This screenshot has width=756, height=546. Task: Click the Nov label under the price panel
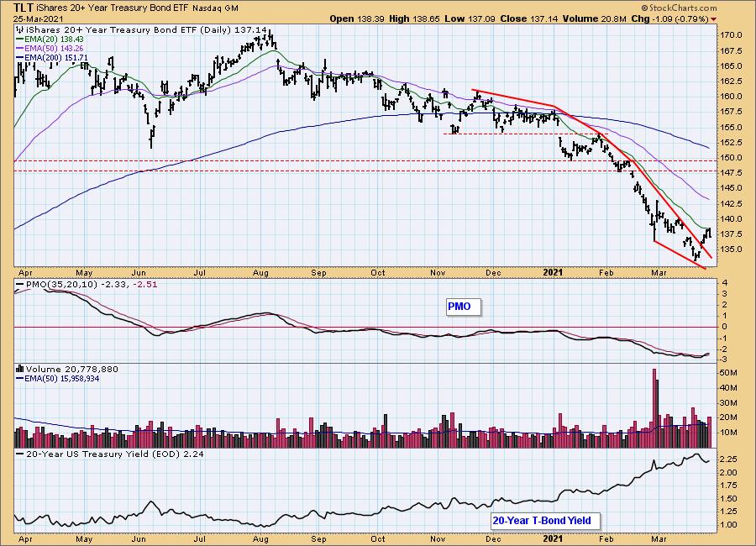point(438,272)
